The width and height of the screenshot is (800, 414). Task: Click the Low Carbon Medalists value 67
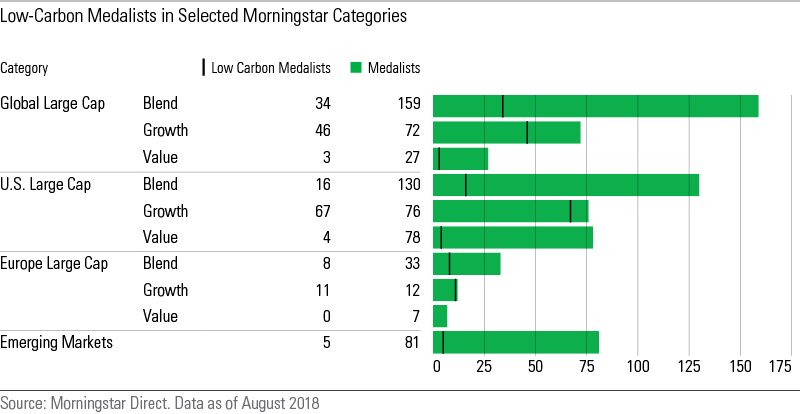(321, 210)
